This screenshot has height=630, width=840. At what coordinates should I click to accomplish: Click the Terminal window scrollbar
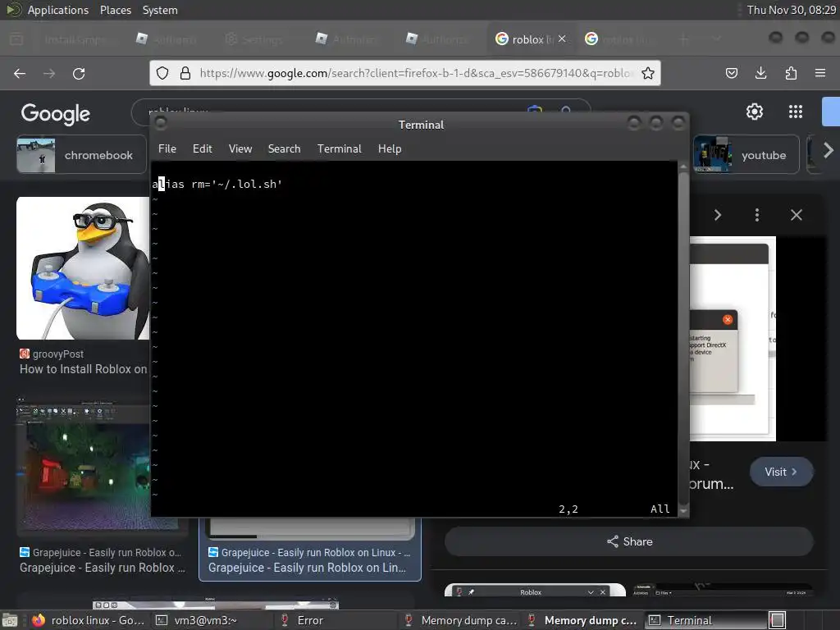[x=683, y=339]
